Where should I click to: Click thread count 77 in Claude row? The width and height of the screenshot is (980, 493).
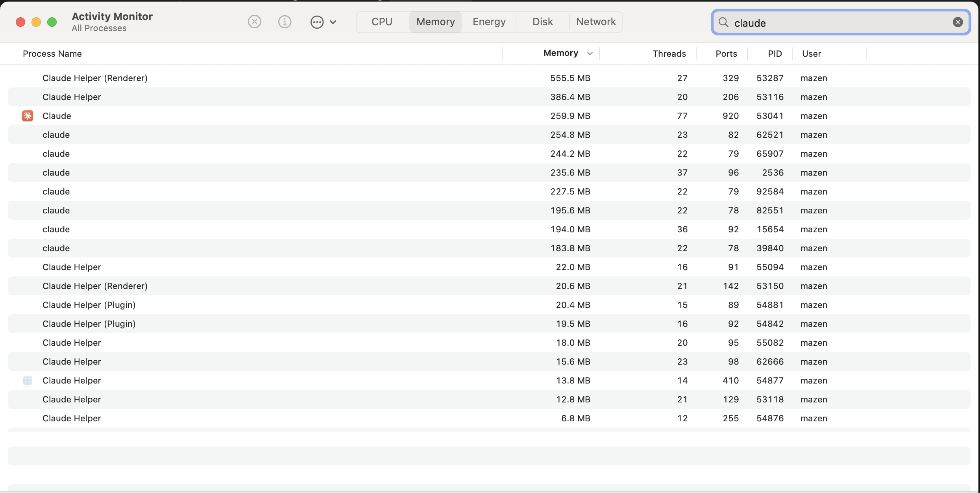click(x=682, y=116)
